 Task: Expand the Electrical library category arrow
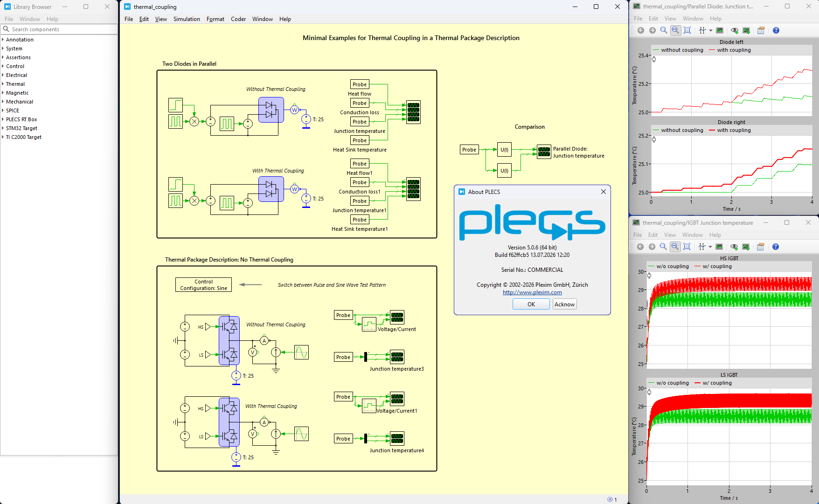tap(3, 75)
